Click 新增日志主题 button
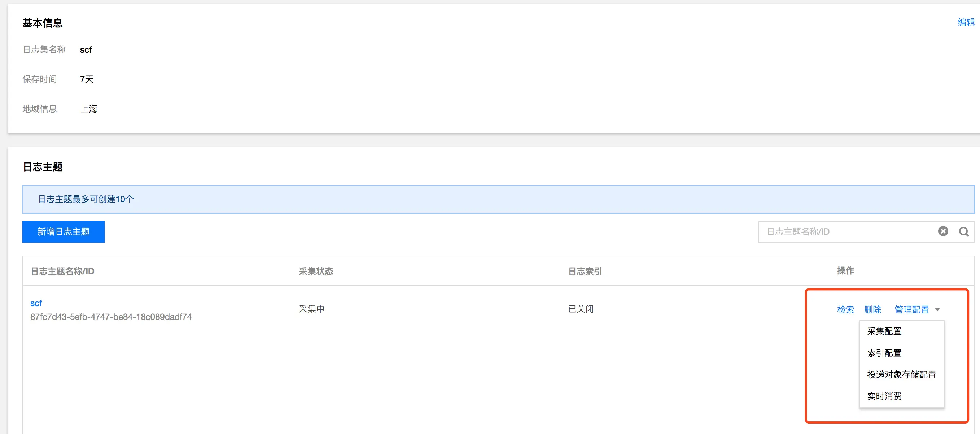The image size is (980, 434). (x=63, y=231)
